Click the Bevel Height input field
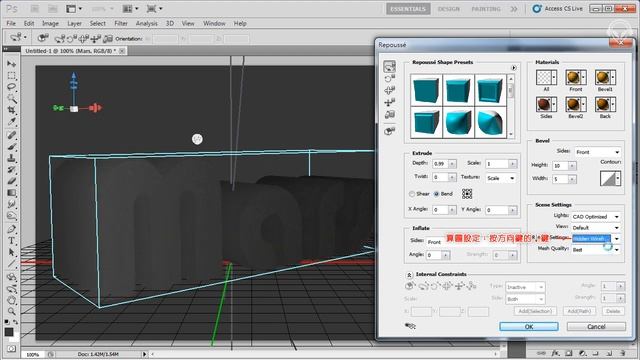Image resolution: width=640 pixels, height=360 pixels. 560,166
